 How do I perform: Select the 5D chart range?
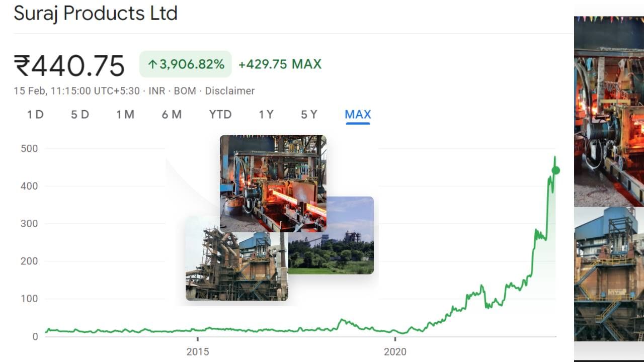point(79,115)
